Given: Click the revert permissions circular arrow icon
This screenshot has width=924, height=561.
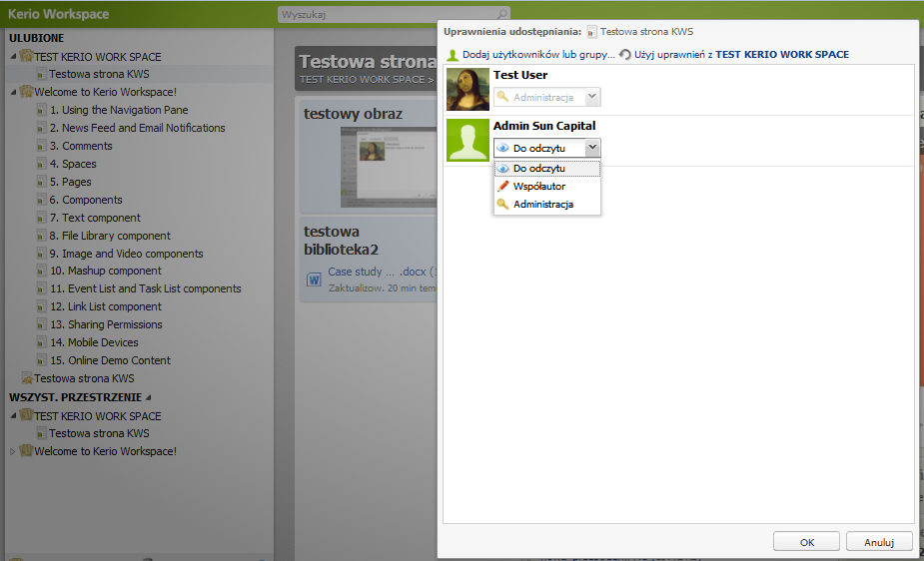Looking at the screenshot, I should (x=625, y=55).
